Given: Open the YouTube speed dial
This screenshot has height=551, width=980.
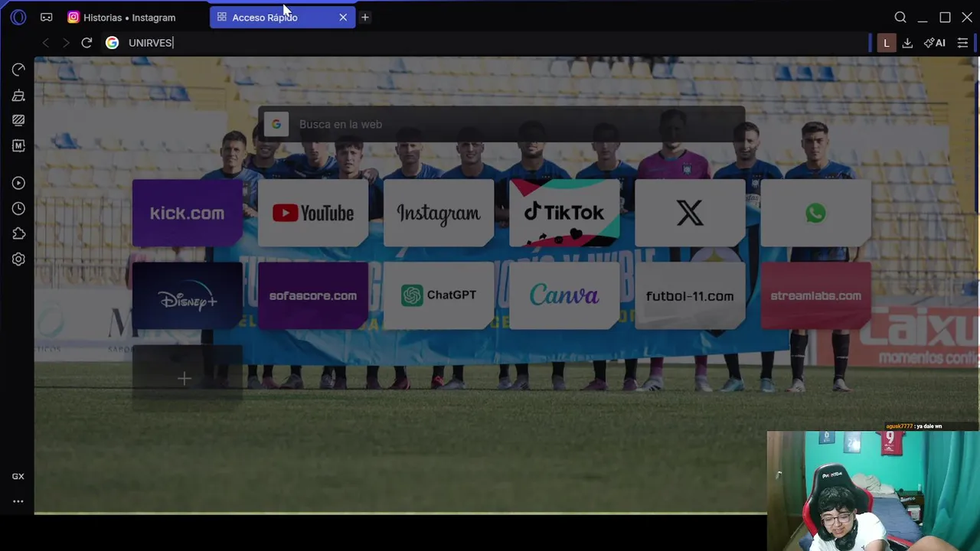Looking at the screenshot, I should (313, 213).
